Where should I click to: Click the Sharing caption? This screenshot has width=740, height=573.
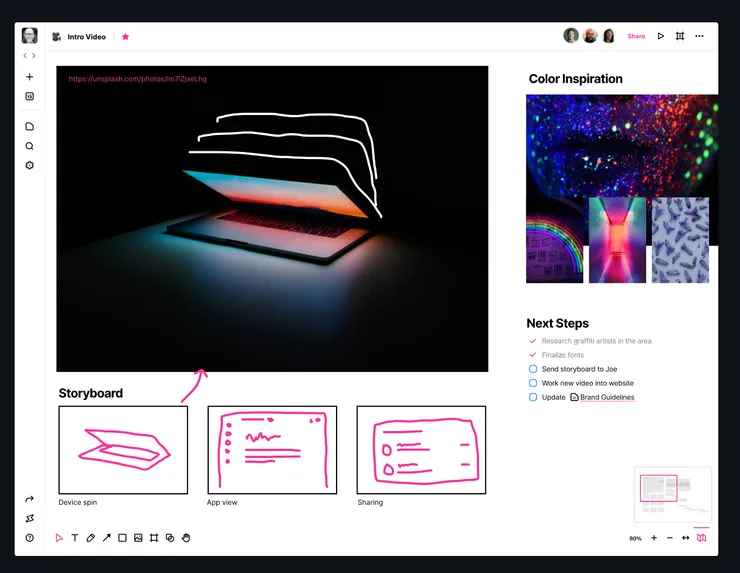[370, 502]
